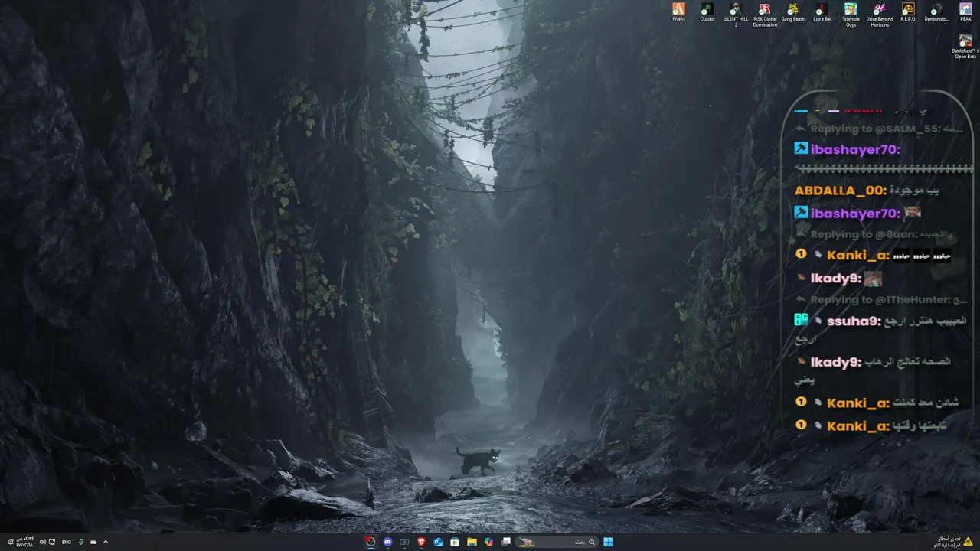Open the Stumble Guys desktop icon

tap(851, 15)
